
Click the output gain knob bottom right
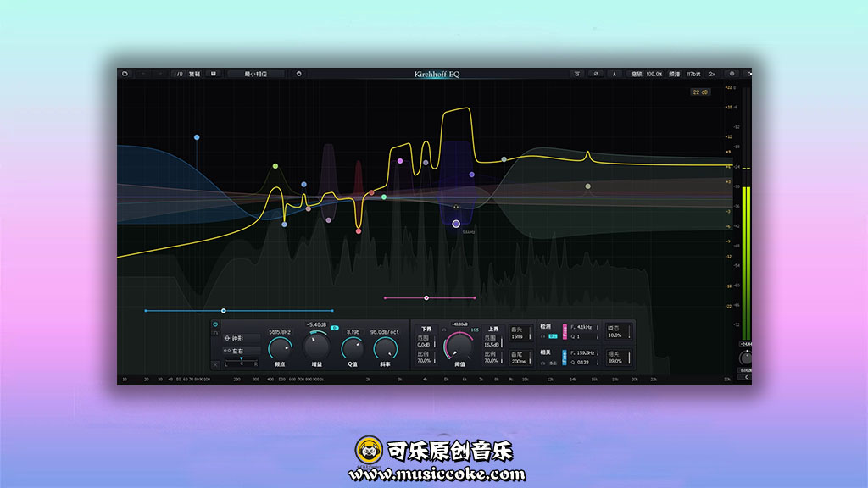coord(746,358)
